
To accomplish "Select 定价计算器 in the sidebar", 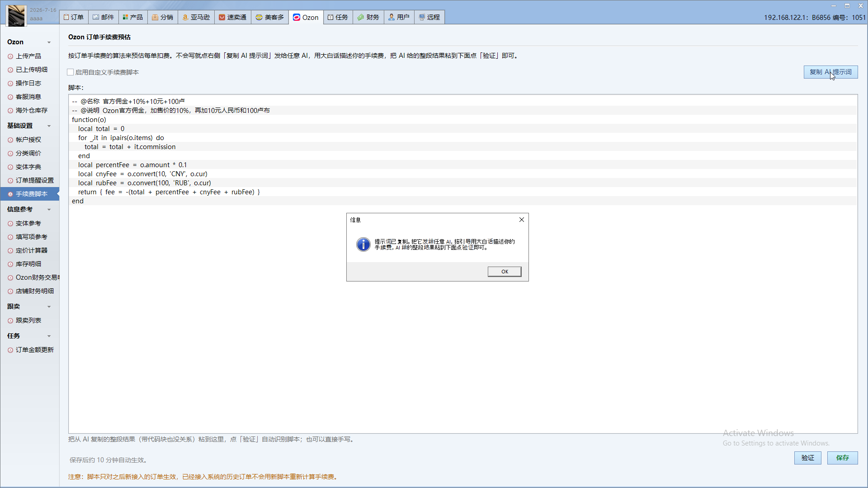I will (x=31, y=250).
